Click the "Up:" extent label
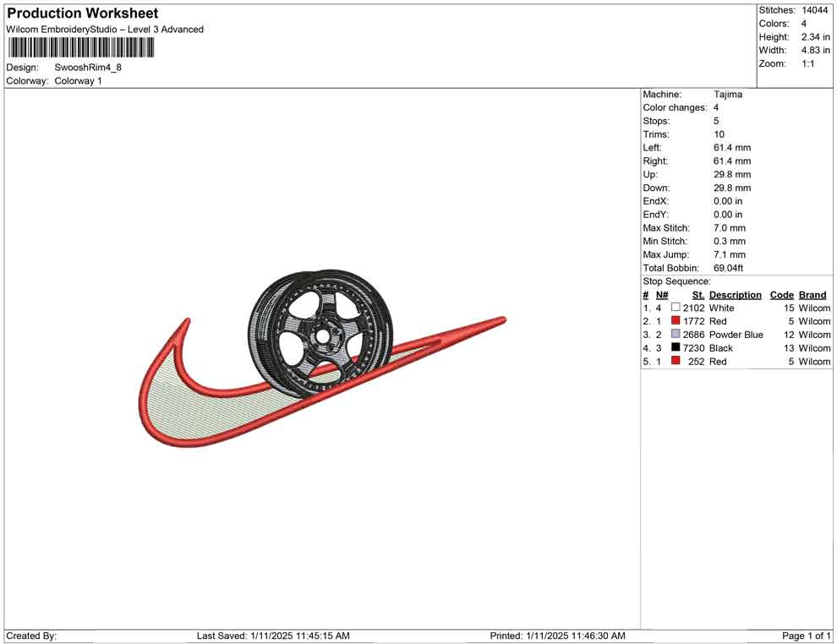This screenshot has width=837, height=644. click(x=649, y=174)
